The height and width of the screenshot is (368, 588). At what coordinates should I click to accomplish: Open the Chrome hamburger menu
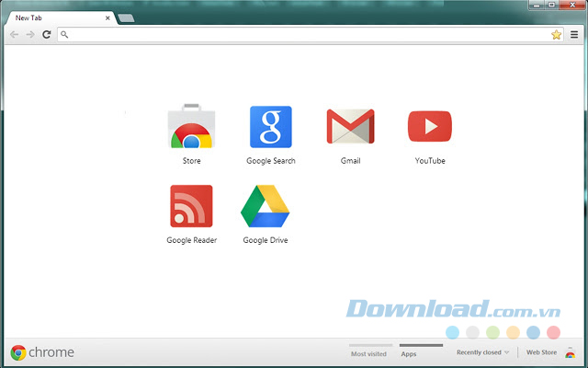574,35
